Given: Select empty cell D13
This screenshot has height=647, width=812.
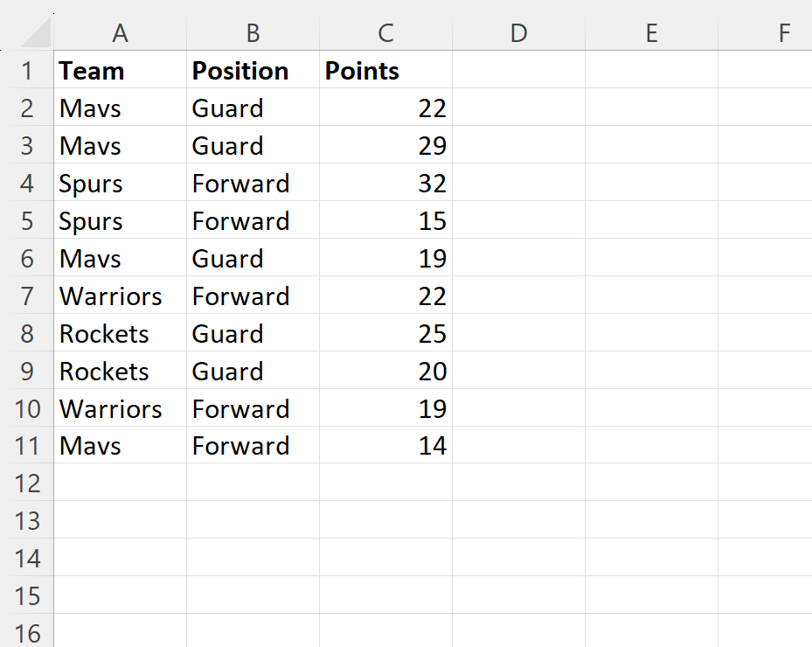Looking at the screenshot, I should [518, 521].
